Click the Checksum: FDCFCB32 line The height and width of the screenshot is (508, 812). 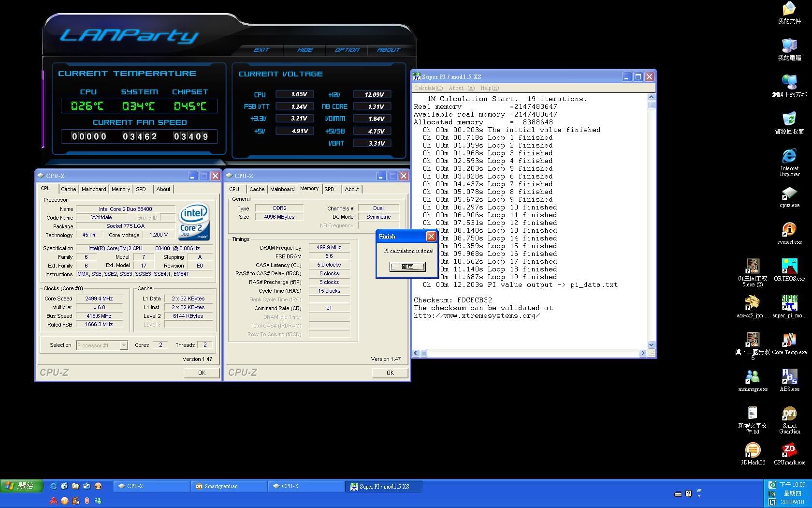click(453, 300)
